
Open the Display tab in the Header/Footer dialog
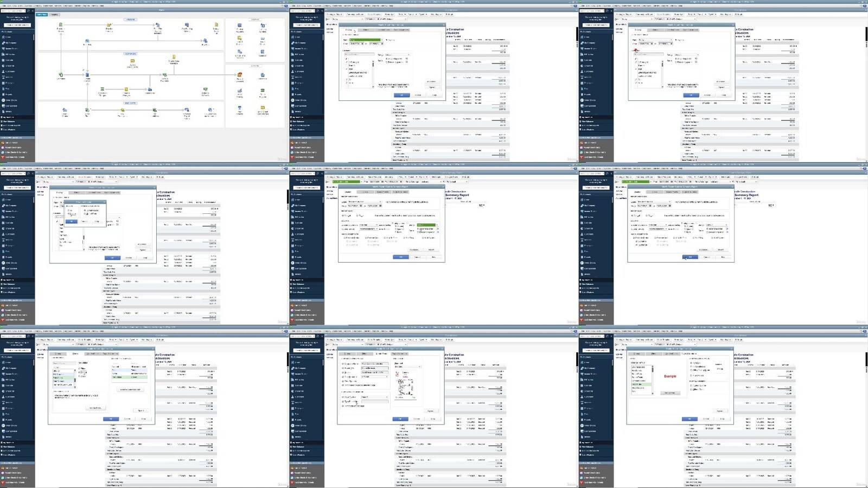[347, 353]
